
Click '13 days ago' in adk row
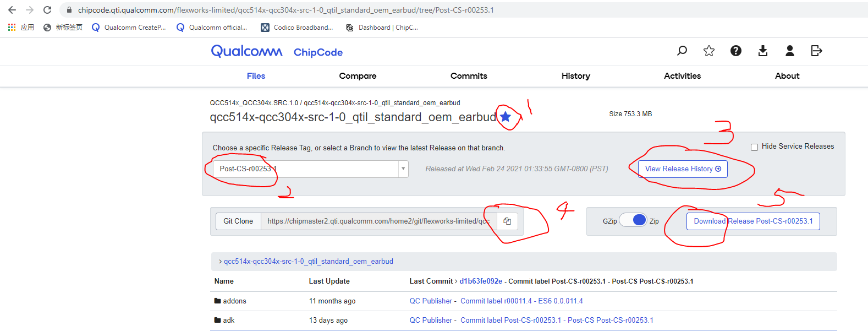328,320
